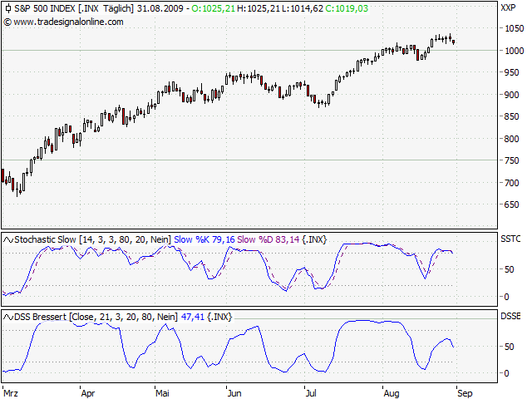
Task: Click the date 31.08.2009 in header
Action: [160, 8]
